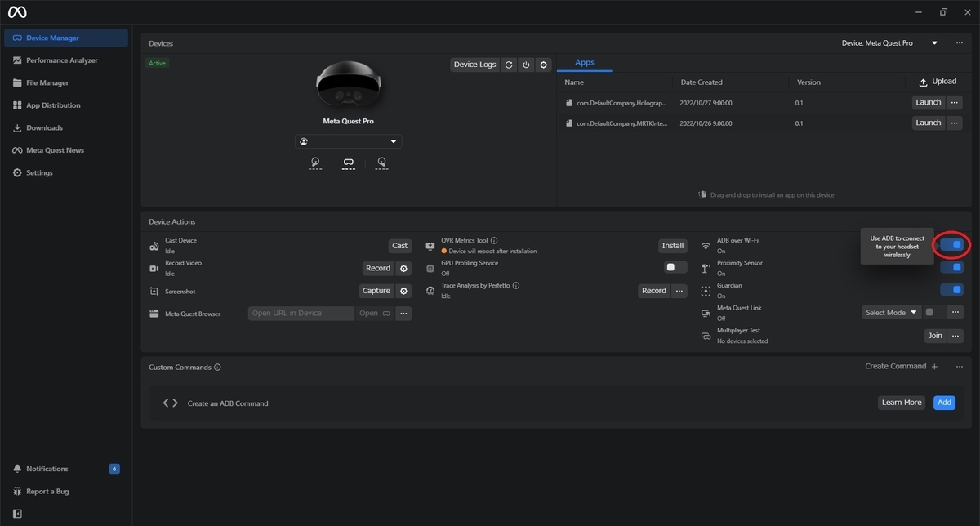Open Select Mode dropdown
Viewport: 980px width, 526px height.
[x=892, y=313]
